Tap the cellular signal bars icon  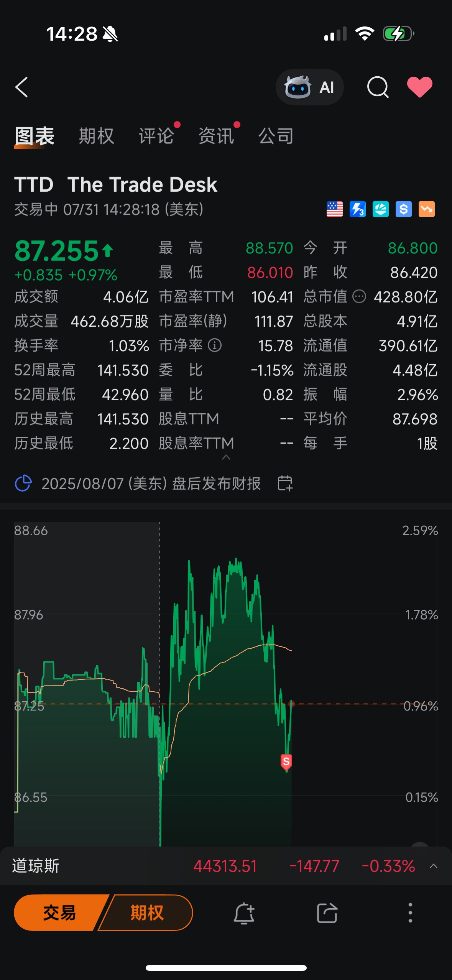[x=335, y=34]
